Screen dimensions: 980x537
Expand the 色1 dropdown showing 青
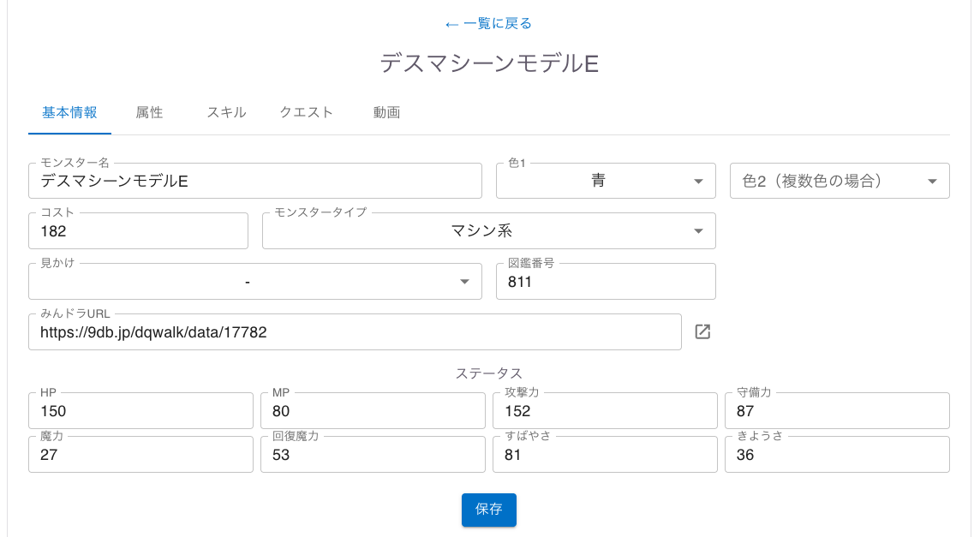pos(605,181)
